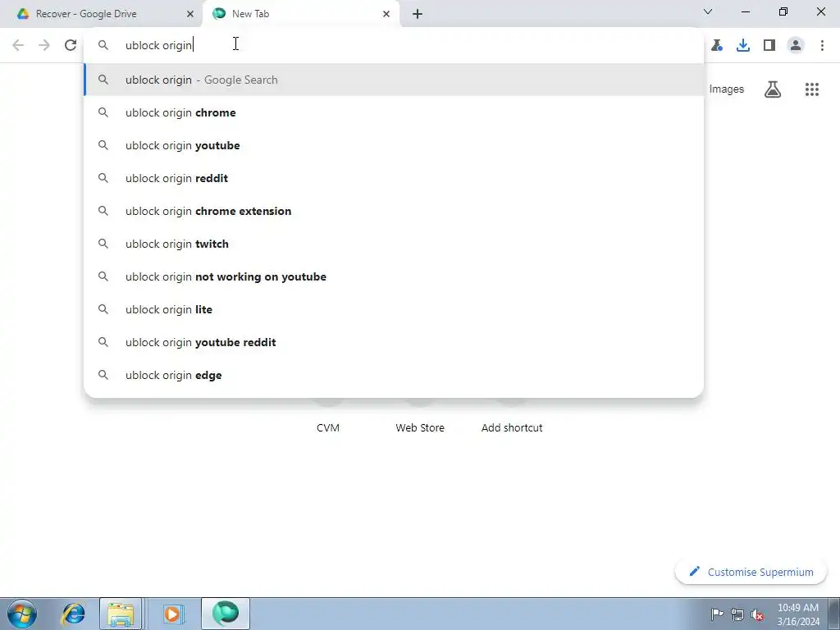
Task: Select the New Tab browser tab
Action: coord(301,14)
